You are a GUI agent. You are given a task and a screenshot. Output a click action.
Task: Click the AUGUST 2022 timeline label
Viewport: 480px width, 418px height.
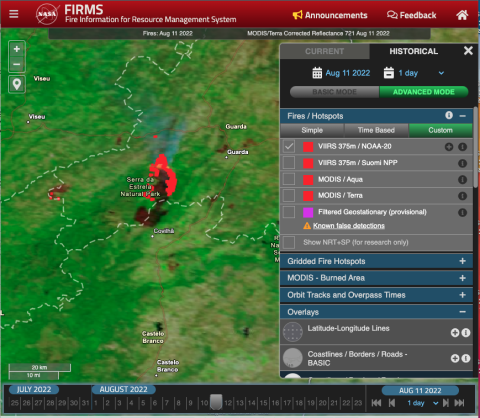123,389
